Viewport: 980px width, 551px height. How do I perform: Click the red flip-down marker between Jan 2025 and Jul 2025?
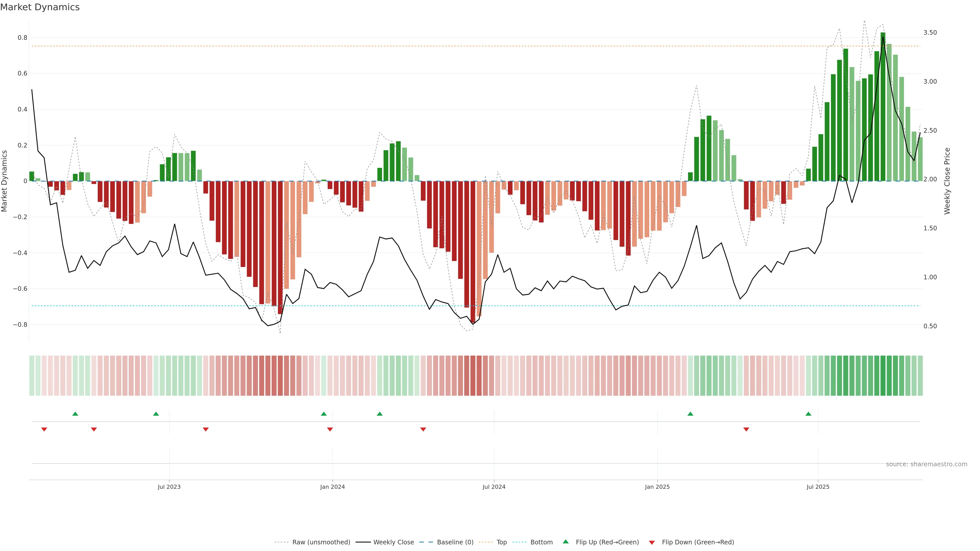click(x=746, y=429)
